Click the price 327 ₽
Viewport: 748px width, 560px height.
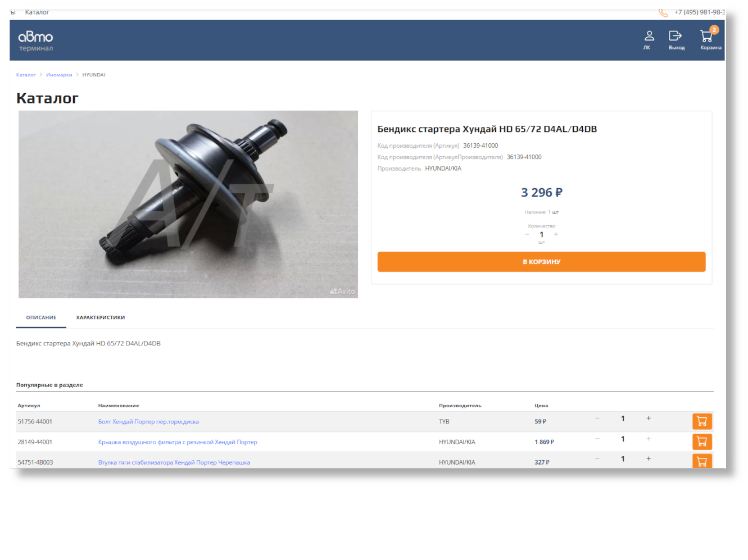[542, 462]
